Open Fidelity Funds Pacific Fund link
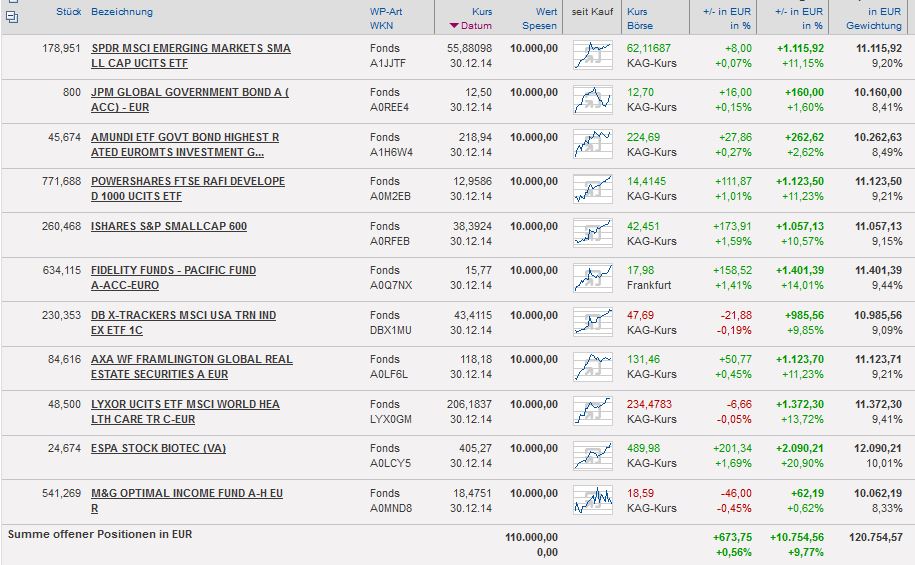Viewport: 915px width, 565px height. (x=173, y=278)
